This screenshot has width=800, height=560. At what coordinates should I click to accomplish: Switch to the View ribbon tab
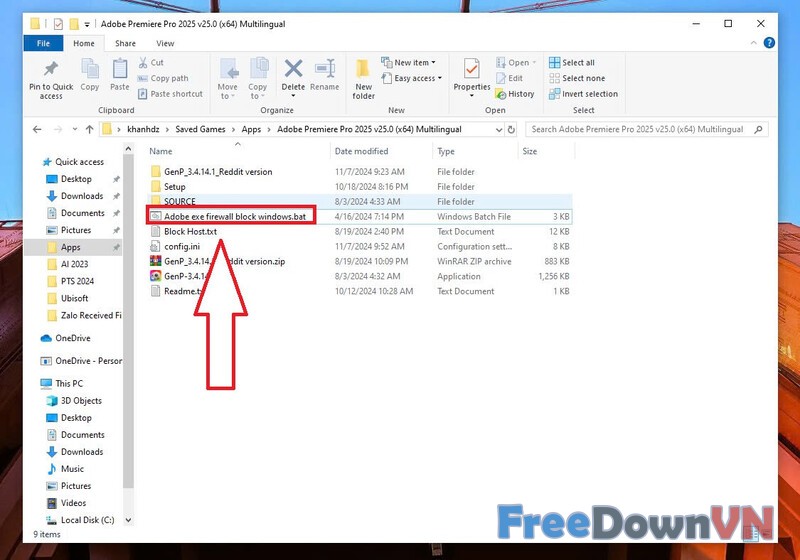pos(165,43)
